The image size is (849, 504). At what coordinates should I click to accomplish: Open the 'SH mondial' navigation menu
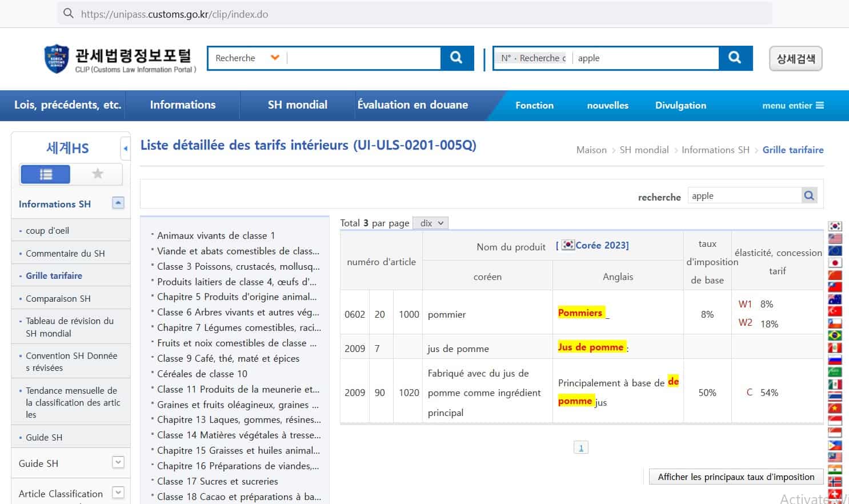(x=297, y=105)
